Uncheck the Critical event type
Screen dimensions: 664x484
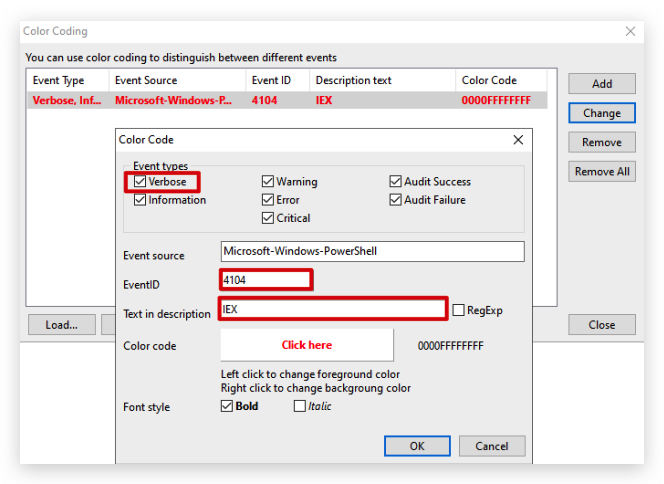268,218
